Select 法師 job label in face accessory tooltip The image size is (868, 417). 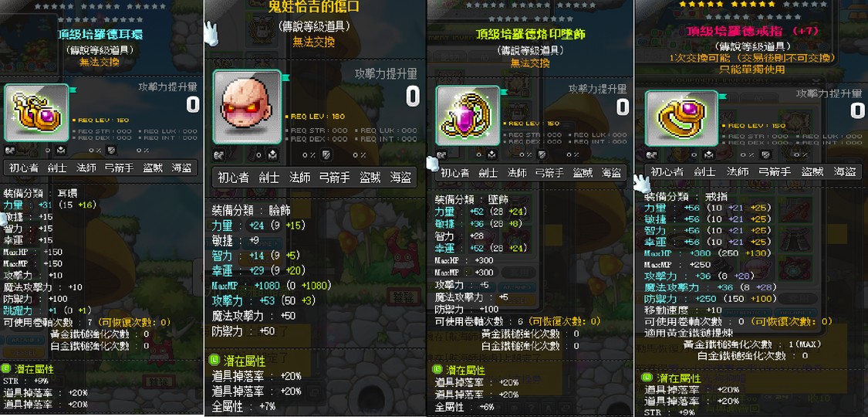[299, 177]
